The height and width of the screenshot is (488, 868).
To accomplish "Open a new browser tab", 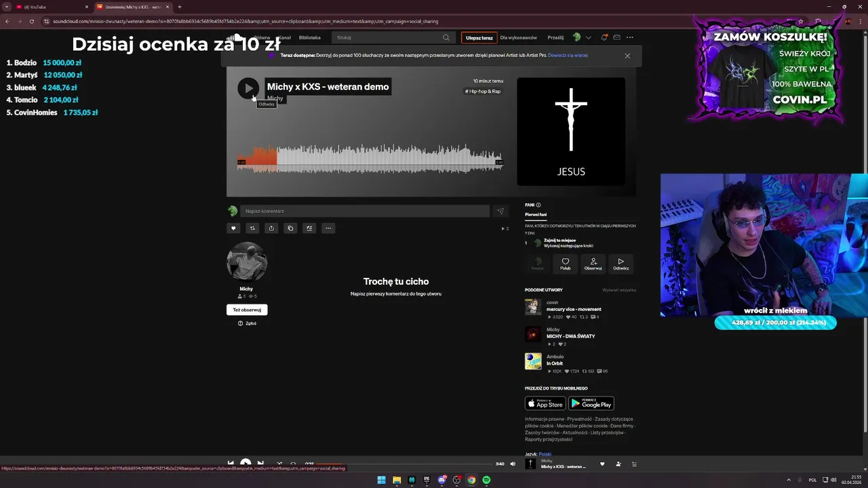I will pyautogui.click(x=180, y=7).
